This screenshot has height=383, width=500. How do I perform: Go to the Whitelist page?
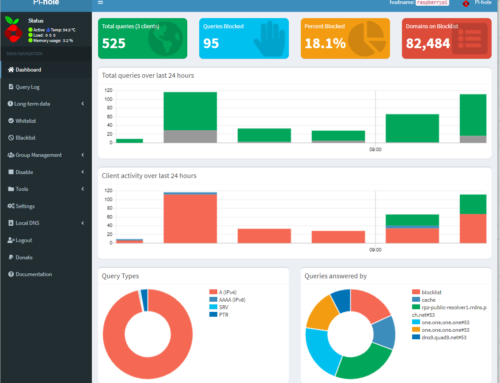pos(46,121)
